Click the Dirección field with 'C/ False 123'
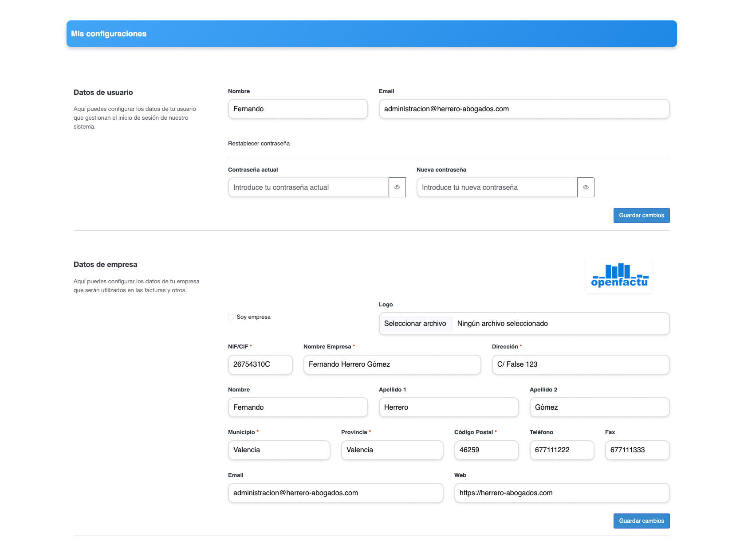740x560 pixels. [580, 364]
